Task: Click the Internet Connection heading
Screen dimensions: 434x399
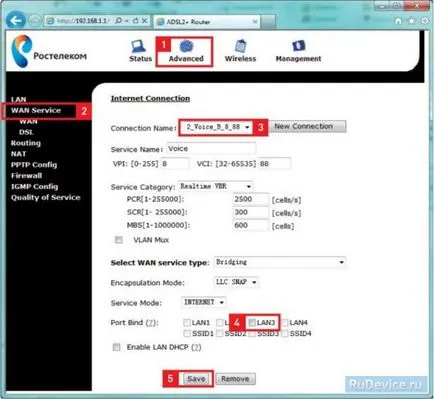Action: [150, 98]
